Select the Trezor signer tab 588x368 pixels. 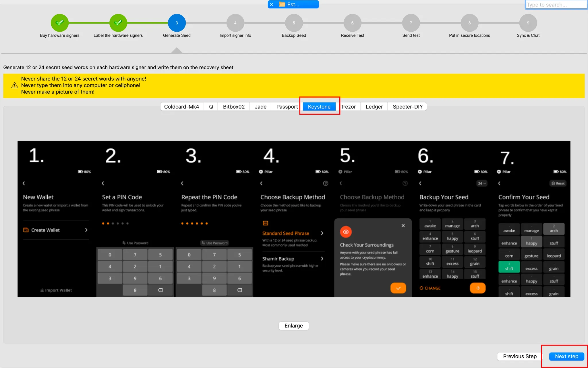[348, 107]
